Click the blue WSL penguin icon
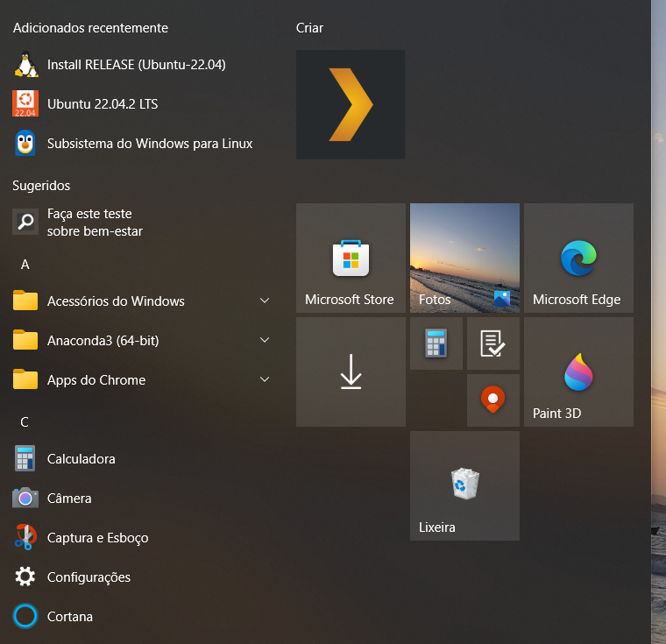The width and height of the screenshot is (666, 644). [x=25, y=143]
